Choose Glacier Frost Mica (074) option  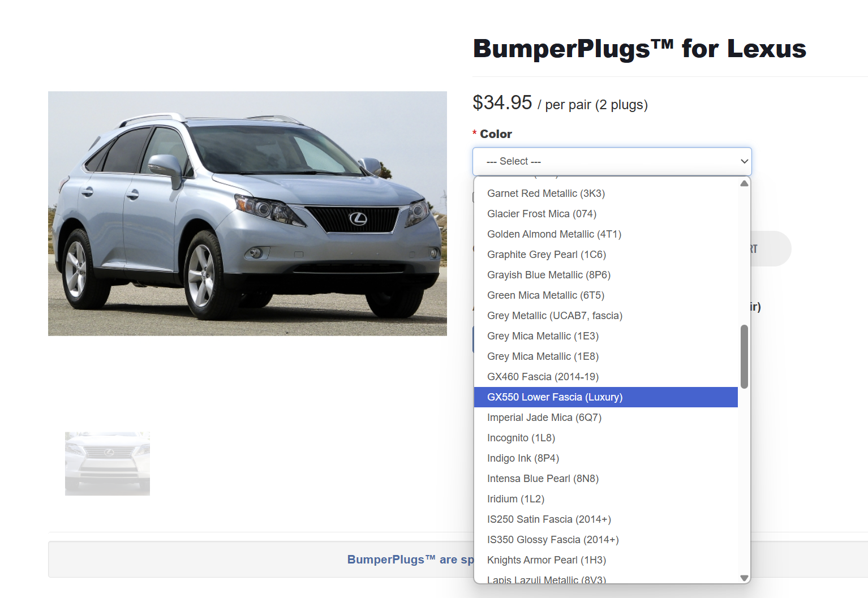(x=605, y=214)
